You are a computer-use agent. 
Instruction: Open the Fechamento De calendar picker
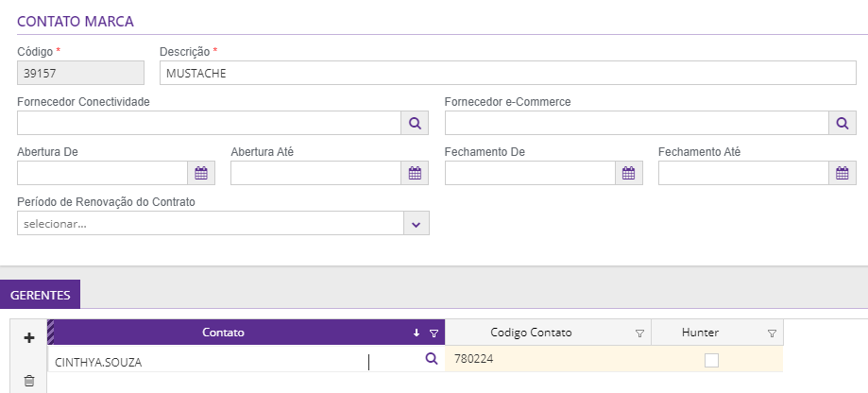click(x=629, y=173)
